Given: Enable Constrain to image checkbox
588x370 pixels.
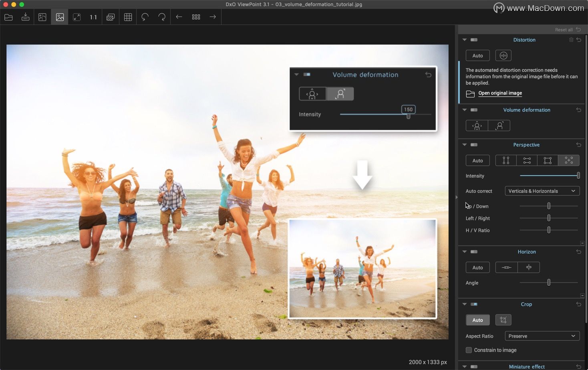Looking at the screenshot, I should point(469,350).
